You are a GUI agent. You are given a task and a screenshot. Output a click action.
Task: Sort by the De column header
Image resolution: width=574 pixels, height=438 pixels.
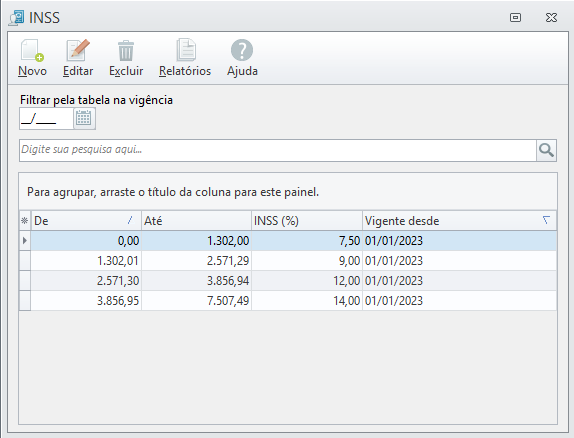pos(86,220)
